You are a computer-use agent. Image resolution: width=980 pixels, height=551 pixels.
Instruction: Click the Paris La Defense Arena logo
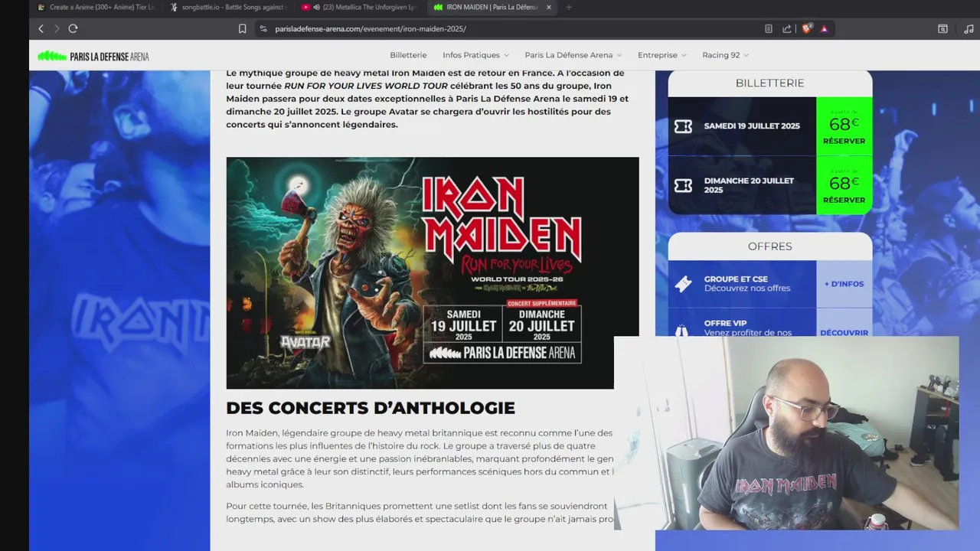[x=93, y=56]
